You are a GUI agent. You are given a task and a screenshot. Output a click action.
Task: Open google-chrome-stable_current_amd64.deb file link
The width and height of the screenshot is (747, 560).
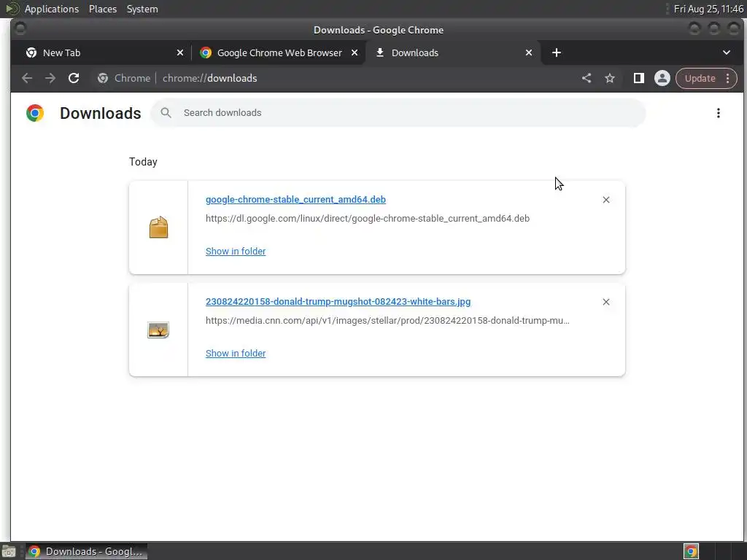[x=295, y=200]
